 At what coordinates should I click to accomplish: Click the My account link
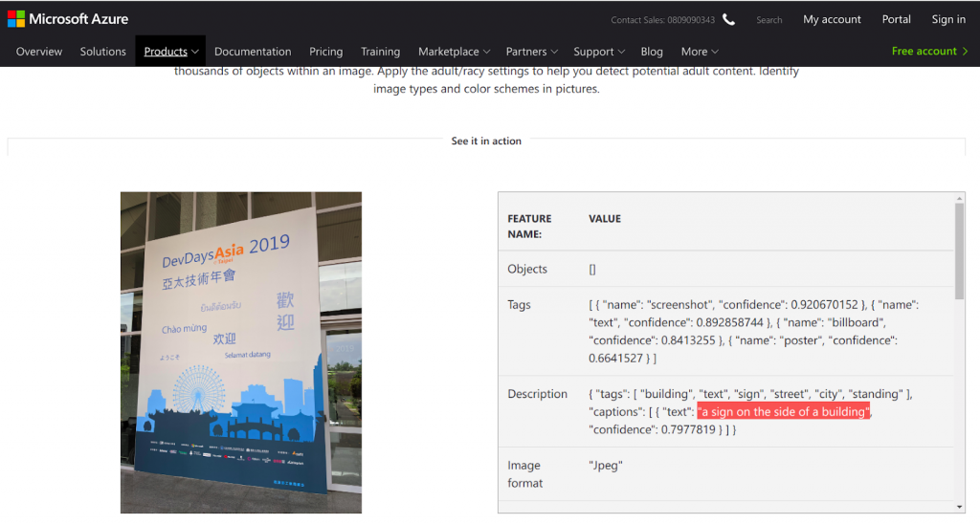coord(832,19)
